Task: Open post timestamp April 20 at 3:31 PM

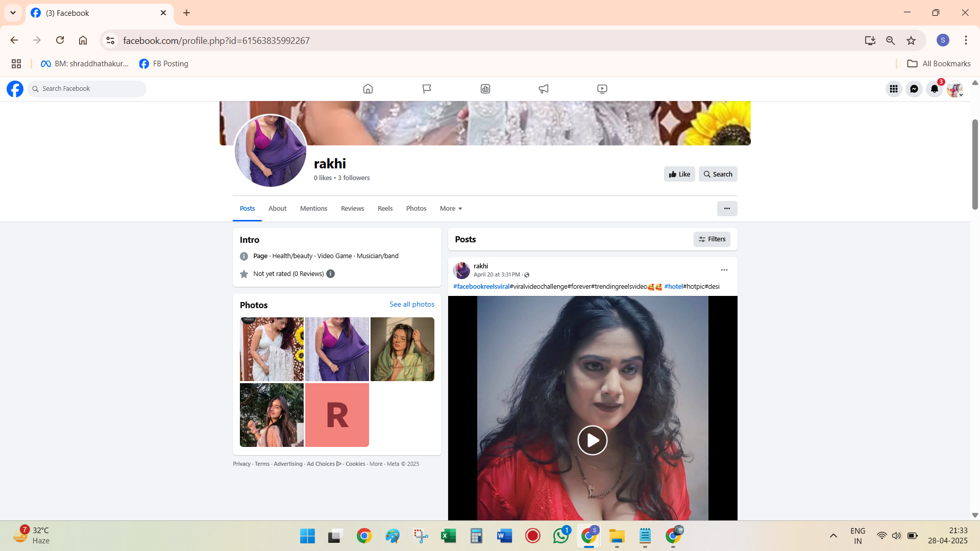Action: pos(497,275)
